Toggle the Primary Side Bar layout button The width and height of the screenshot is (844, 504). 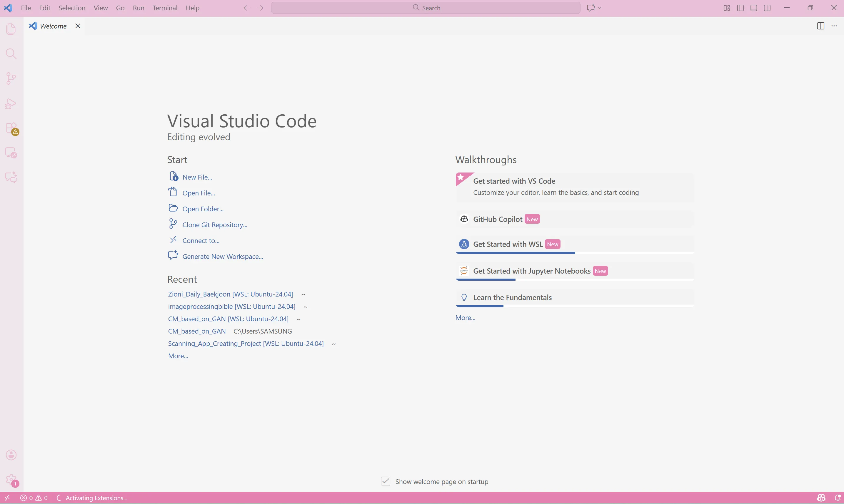coord(740,8)
